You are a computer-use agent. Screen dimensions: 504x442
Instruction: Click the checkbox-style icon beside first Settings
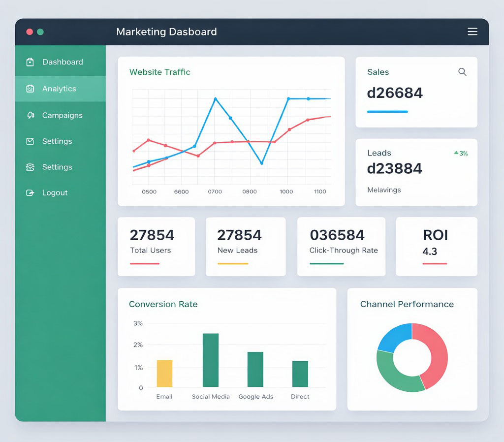30,141
